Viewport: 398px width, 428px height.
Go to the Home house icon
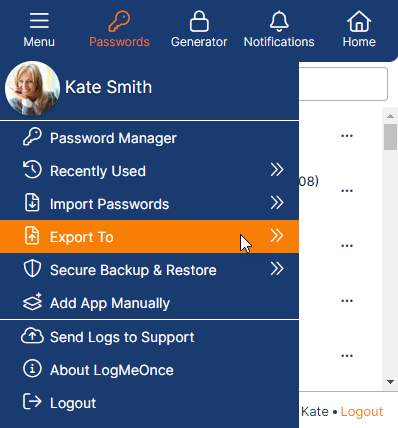pyautogui.click(x=359, y=21)
